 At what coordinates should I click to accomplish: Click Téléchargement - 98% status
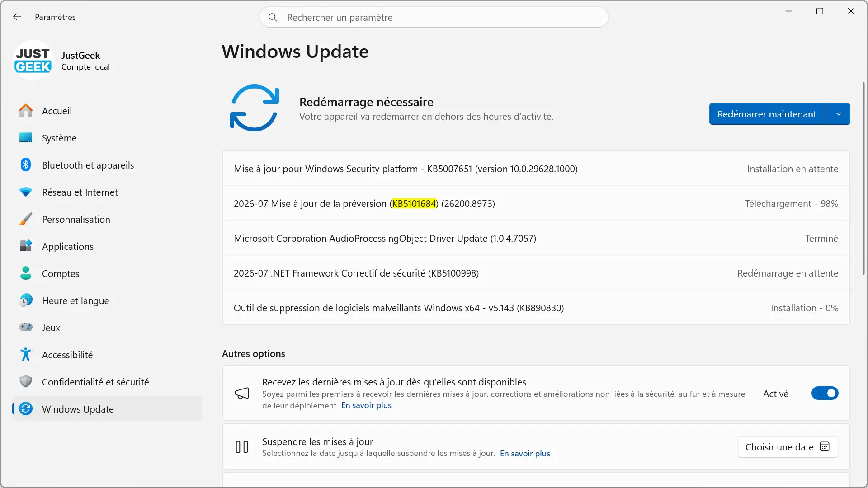pos(792,203)
